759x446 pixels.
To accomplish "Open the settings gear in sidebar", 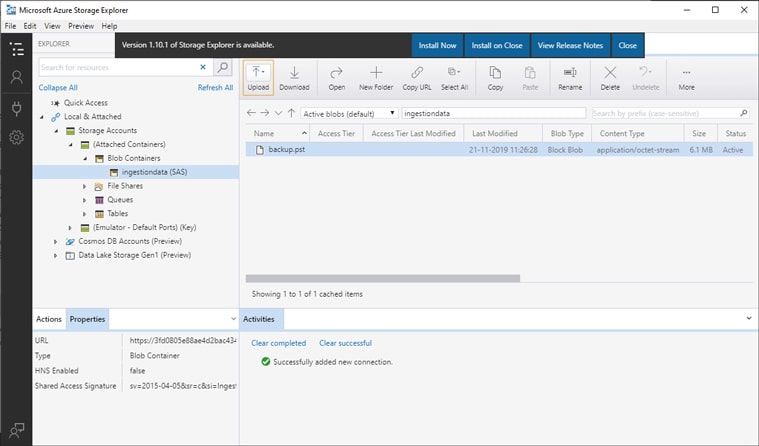I will coord(16,138).
